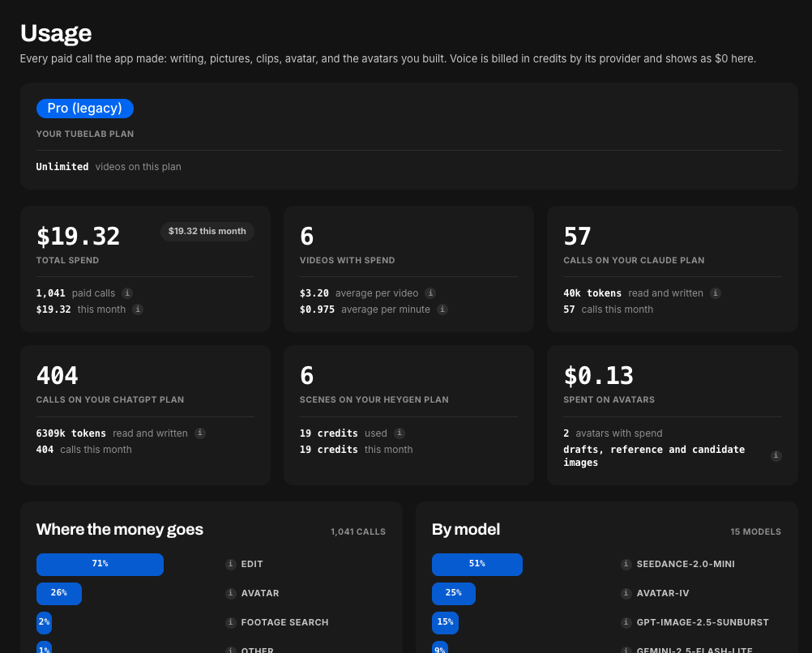Click the 'VIDEOS WITH SPEND' label
The width and height of the screenshot is (812, 653).
(347, 261)
